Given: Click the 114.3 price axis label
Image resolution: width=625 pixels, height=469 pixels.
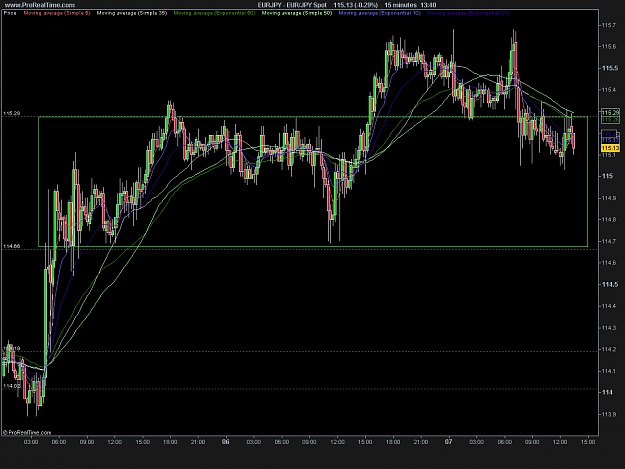Looking at the screenshot, I should point(608,328).
